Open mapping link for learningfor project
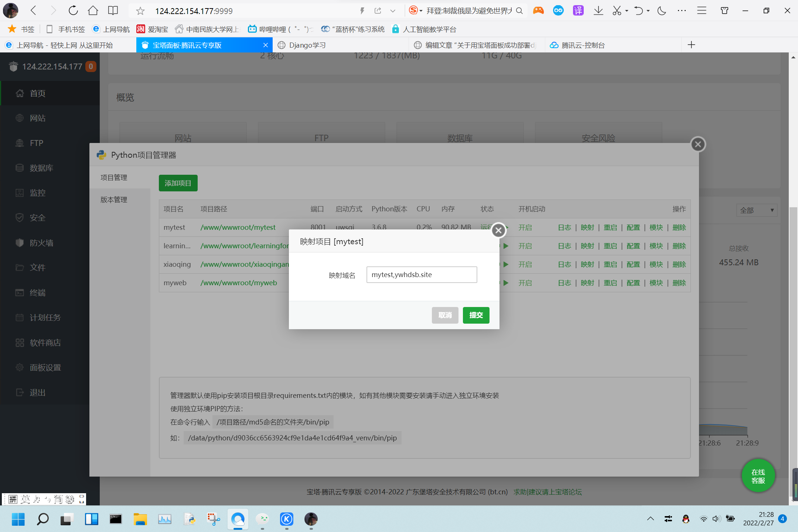Screen dimensions: 798x532 587,246
